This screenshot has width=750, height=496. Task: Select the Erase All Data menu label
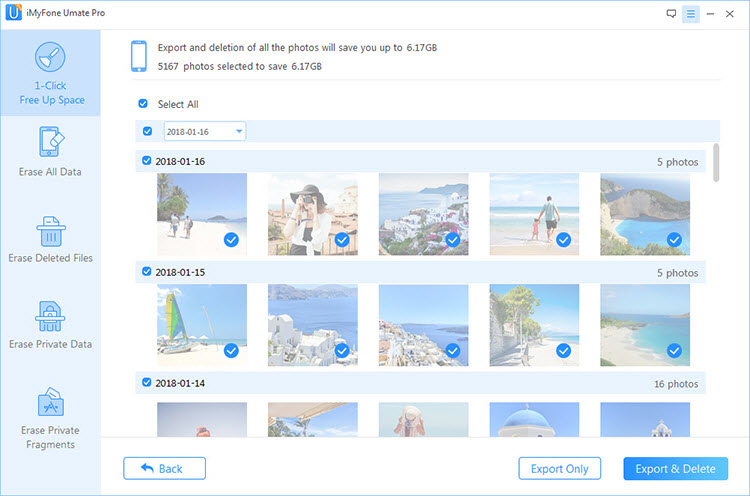click(x=50, y=172)
